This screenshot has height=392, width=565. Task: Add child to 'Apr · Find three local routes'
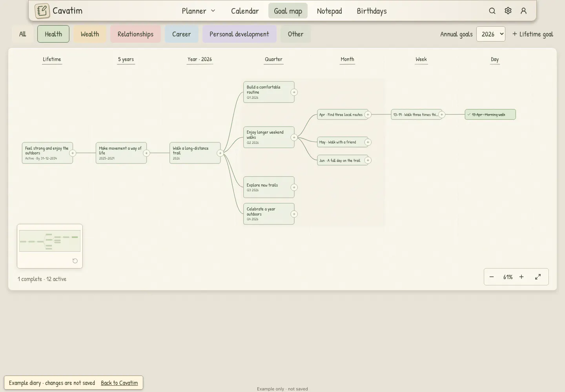(368, 114)
